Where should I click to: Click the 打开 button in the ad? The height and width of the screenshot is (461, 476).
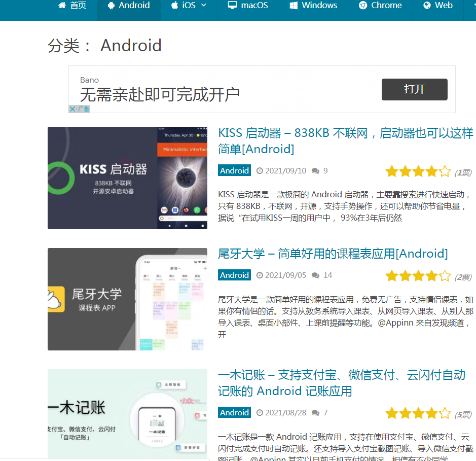pyautogui.click(x=414, y=89)
